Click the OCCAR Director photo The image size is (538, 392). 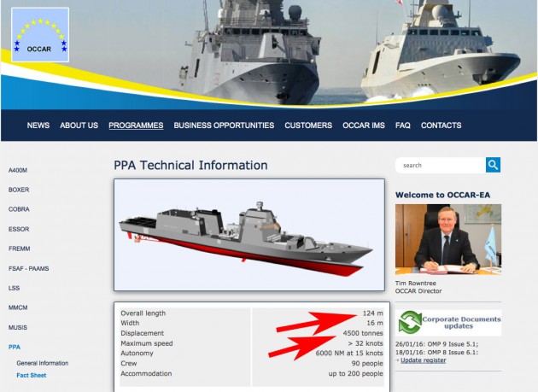pyautogui.click(x=448, y=239)
